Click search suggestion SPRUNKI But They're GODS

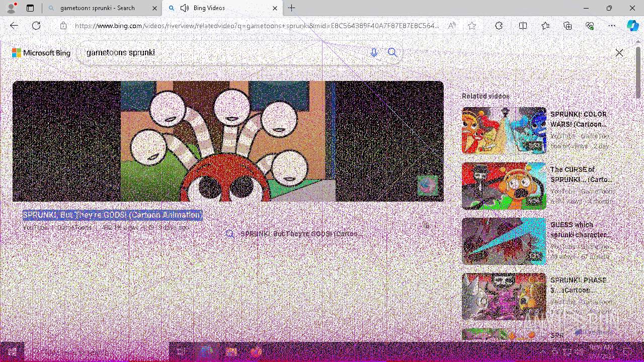301,234
